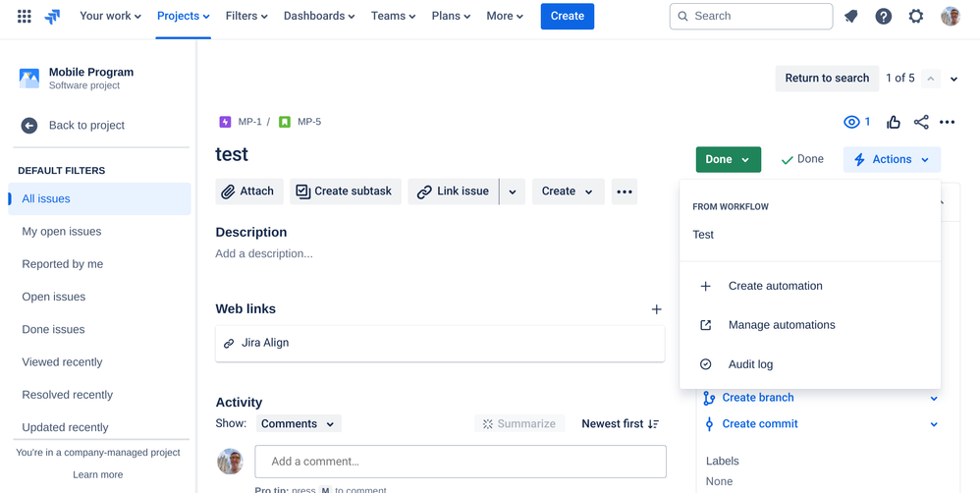Select Reported by me filter
The image size is (980, 493).
pyautogui.click(x=99, y=264)
